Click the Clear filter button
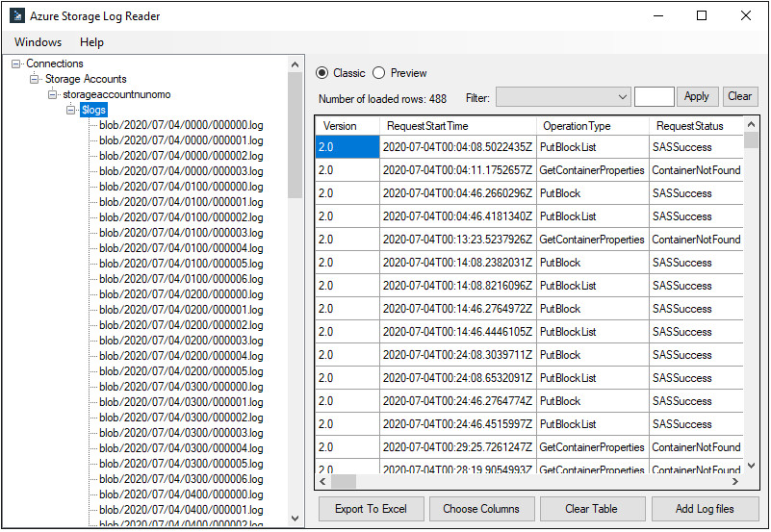The image size is (771, 532). point(739,96)
